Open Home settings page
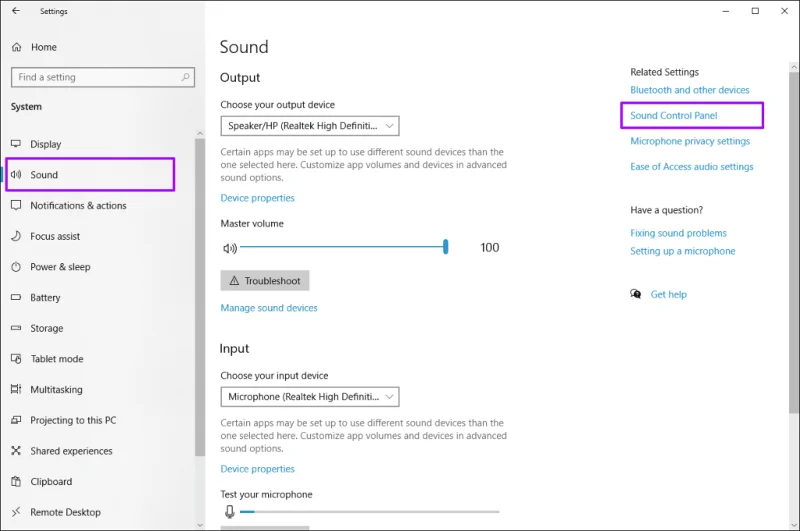800x531 pixels. point(44,47)
